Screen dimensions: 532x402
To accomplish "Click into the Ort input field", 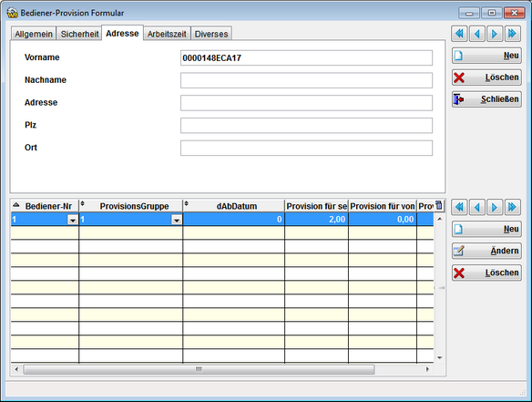I will click(x=306, y=148).
